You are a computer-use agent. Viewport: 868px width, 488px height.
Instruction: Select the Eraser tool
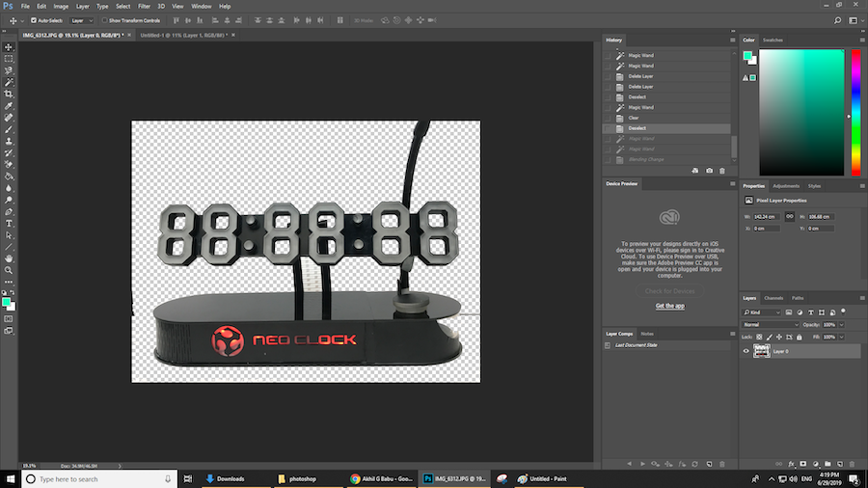[9, 165]
